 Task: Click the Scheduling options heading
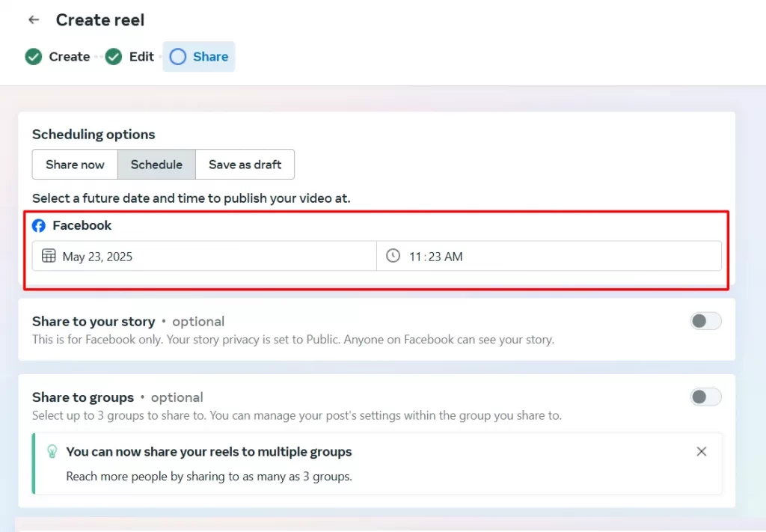94,135
